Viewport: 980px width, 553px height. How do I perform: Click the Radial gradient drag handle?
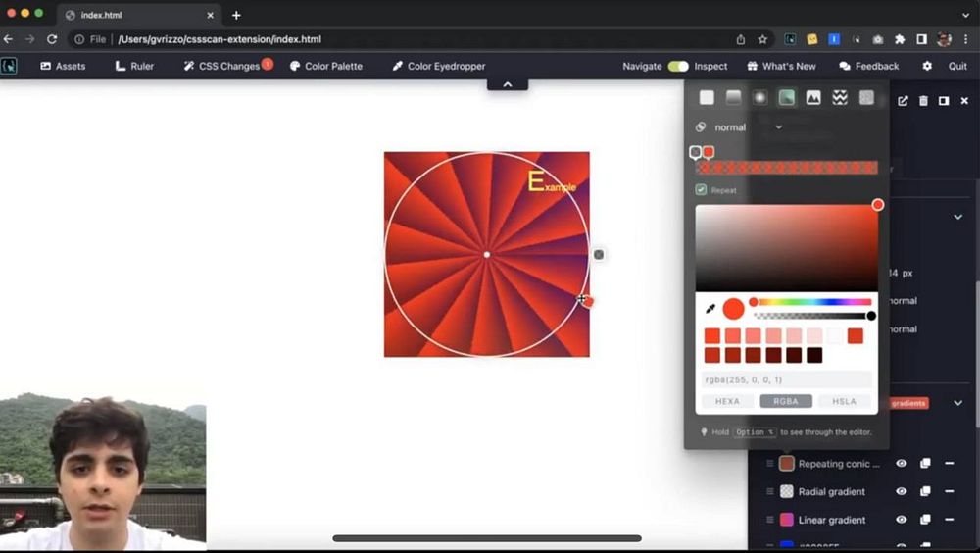point(769,491)
